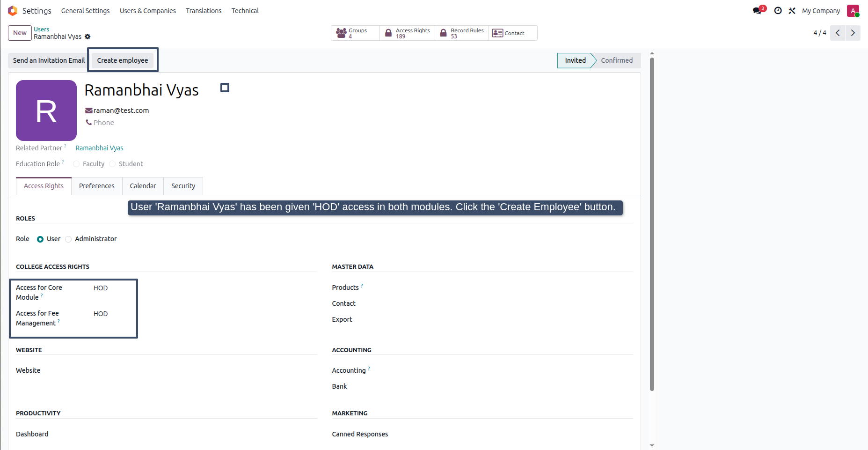
Task: Open the conversations chat icon
Action: point(758,10)
